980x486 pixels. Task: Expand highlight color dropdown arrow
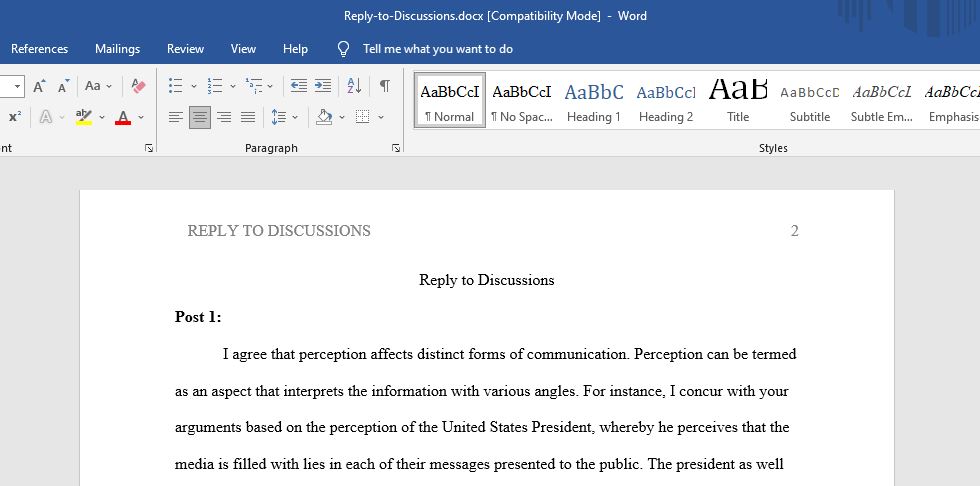102,117
